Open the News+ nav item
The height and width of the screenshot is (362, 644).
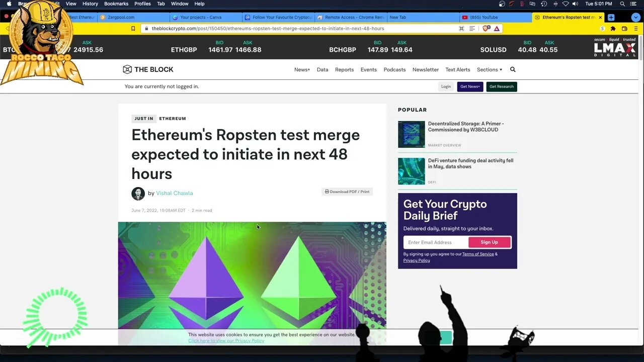[302, 69]
